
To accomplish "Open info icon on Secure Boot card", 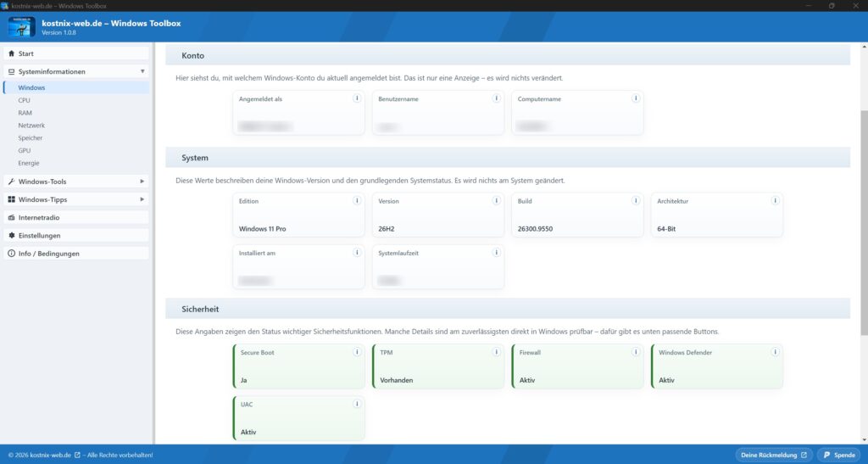I will pos(357,351).
